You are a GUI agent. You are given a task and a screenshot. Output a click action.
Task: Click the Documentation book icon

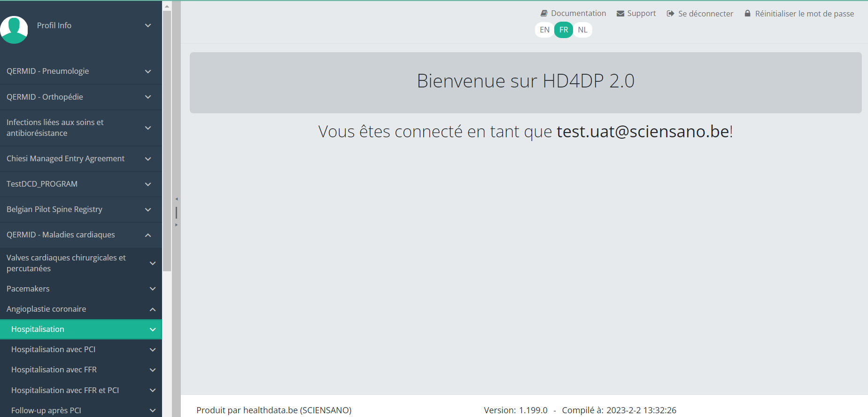click(544, 14)
